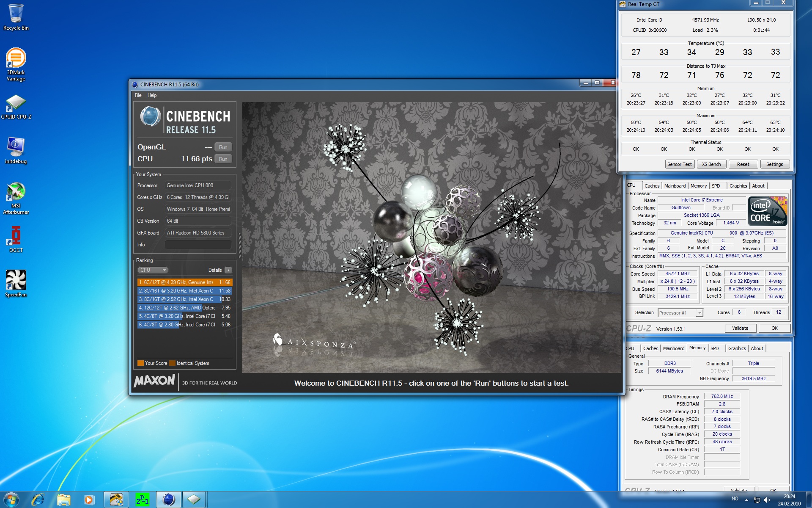Select the 8C/16T 3.20 GHz Xeon ranking row
Image resolution: width=812 pixels, height=508 pixels.
click(185, 291)
